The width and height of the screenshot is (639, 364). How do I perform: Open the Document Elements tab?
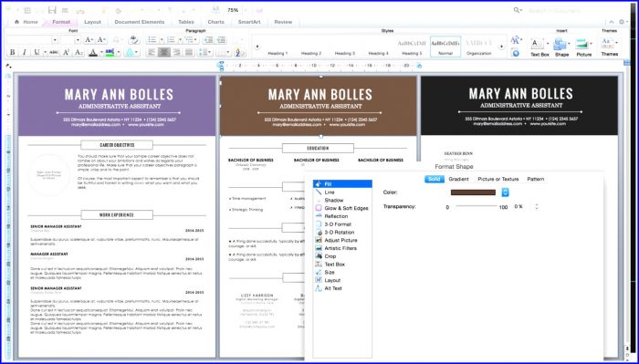[x=140, y=22]
